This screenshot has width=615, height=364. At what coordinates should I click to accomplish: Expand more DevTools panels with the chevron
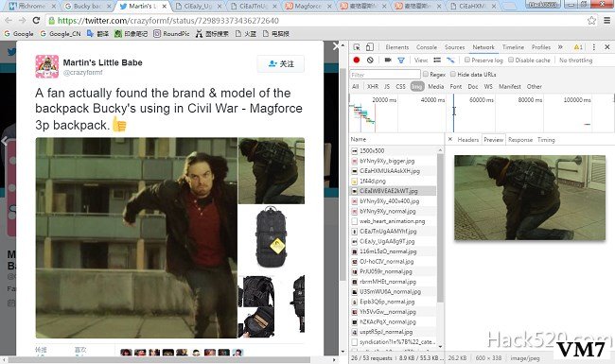[x=560, y=47]
